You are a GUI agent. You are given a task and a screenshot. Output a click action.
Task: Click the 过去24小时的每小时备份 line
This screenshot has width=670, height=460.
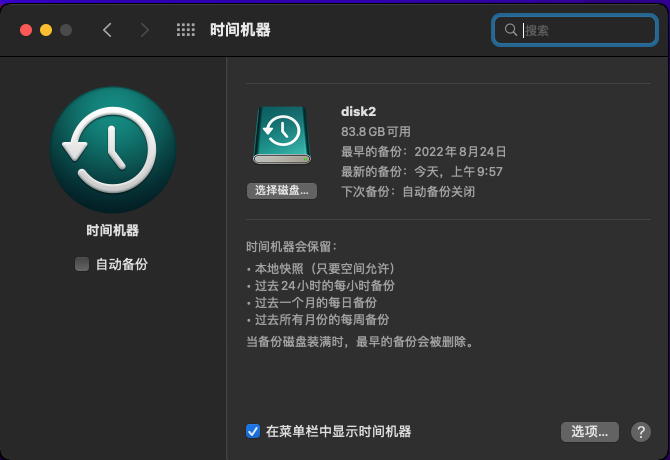point(321,286)
